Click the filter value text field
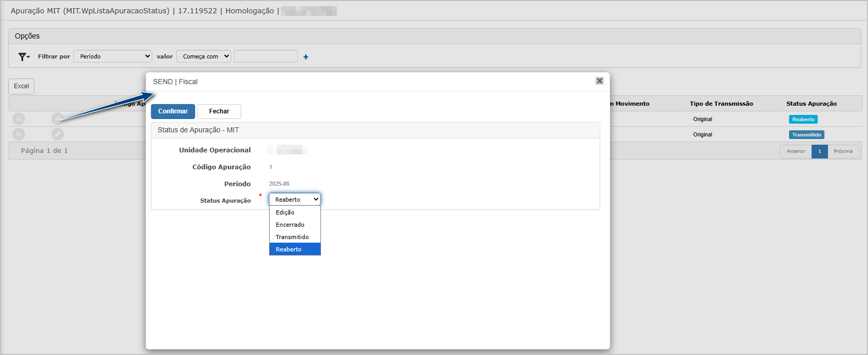This screenshot has height=355, width=868. point(266,56)
